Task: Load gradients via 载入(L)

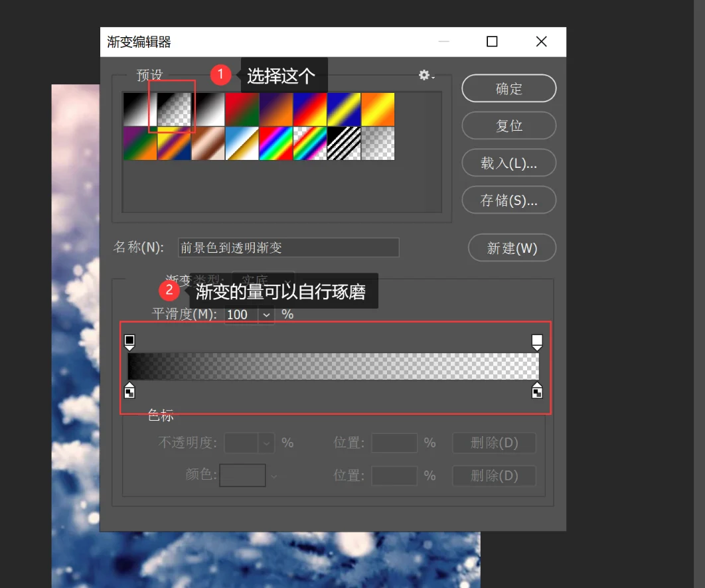Action: (509, 163)
